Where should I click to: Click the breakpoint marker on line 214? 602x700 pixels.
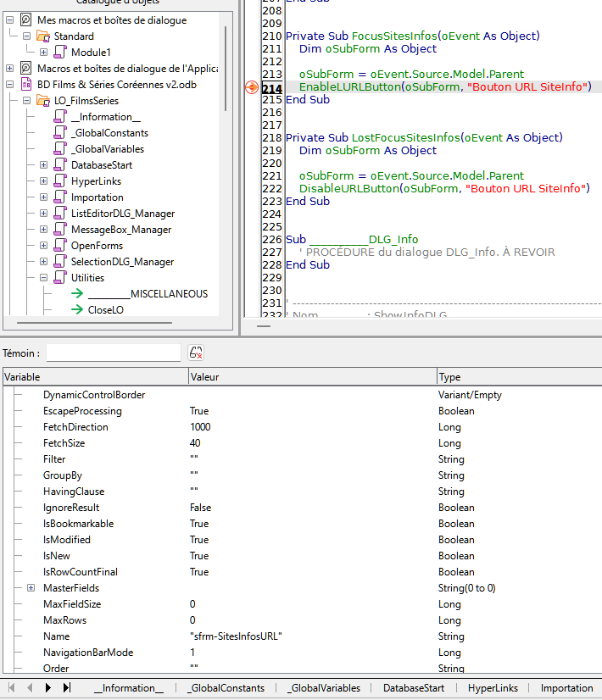pyautogui.click(x=252, y=87)
